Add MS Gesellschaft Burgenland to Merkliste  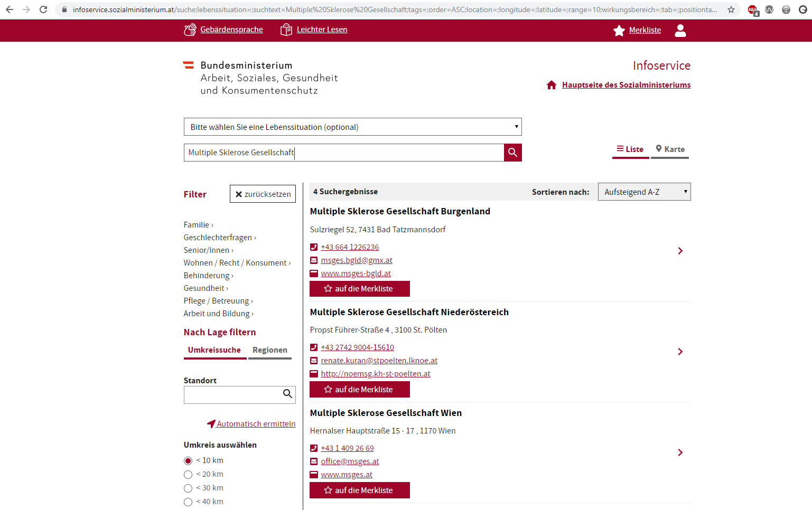coord(359,289)
